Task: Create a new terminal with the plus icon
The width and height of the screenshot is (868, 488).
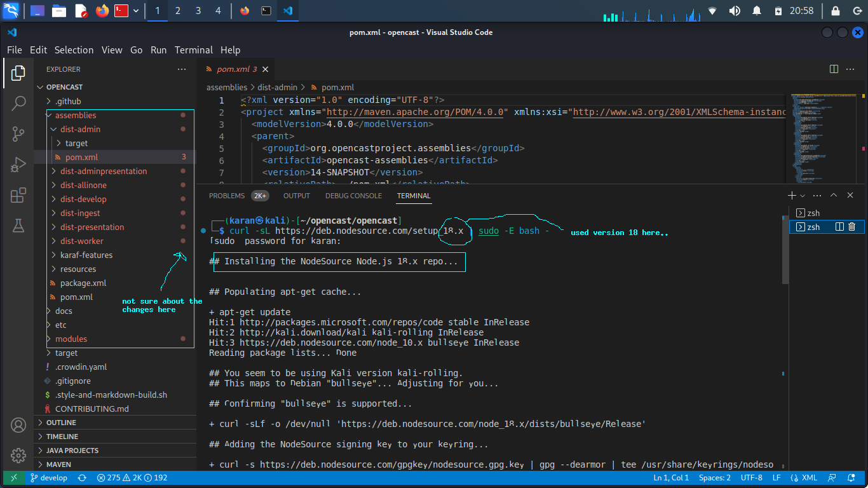Action: 791,195
